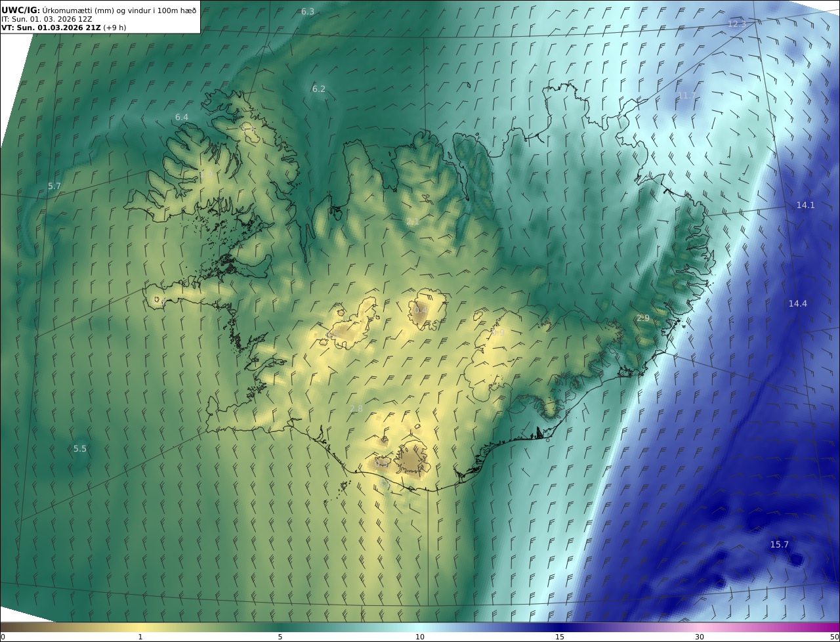
Task: Click the title line starting with UWC/IG
Action: click(x=99, y=10)
